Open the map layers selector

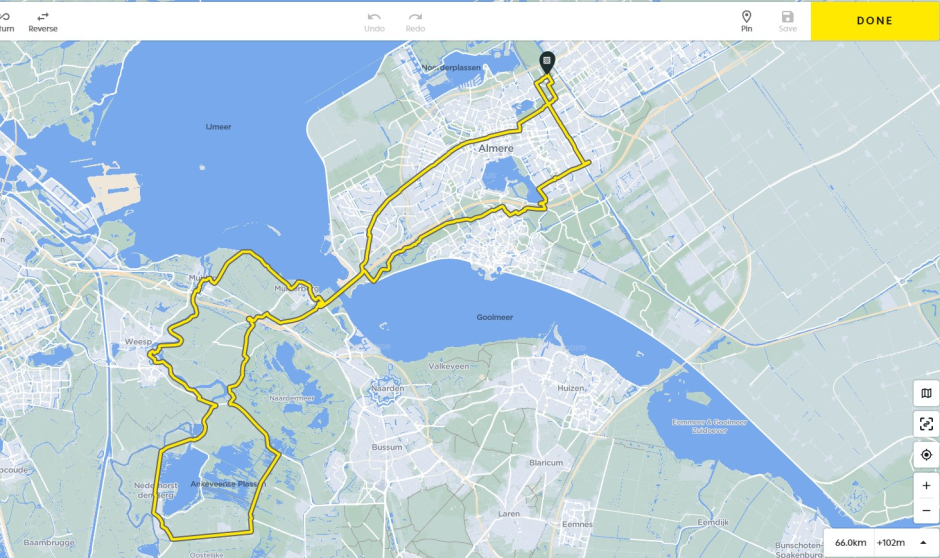pyautogui.click(x=926, y=393)
